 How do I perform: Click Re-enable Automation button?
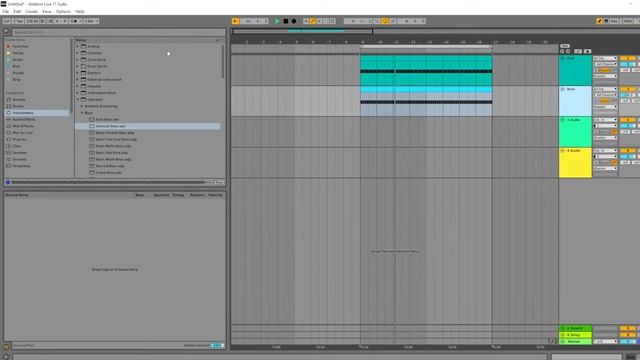[319, 21]
